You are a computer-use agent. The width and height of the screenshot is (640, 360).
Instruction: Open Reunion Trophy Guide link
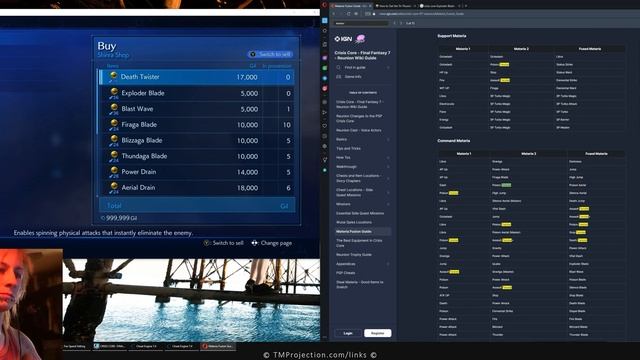coord(354,255)
